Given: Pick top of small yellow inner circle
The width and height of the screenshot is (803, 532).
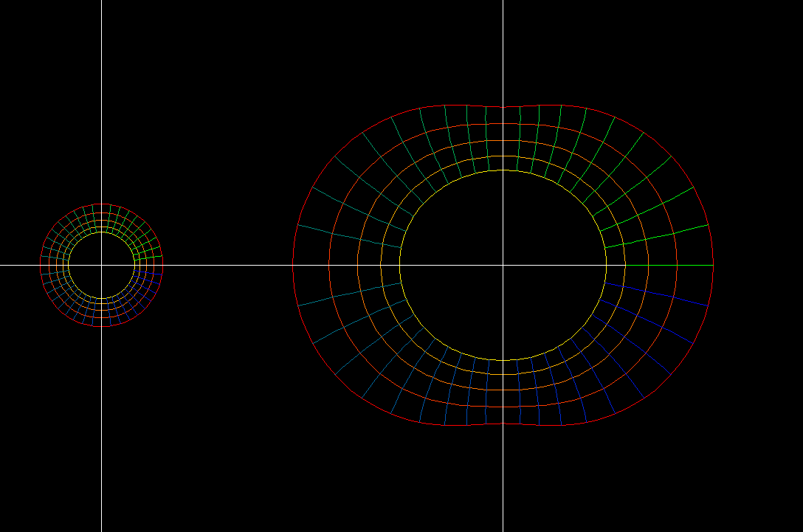Looking at the screenshot, I should click(101, 231).
